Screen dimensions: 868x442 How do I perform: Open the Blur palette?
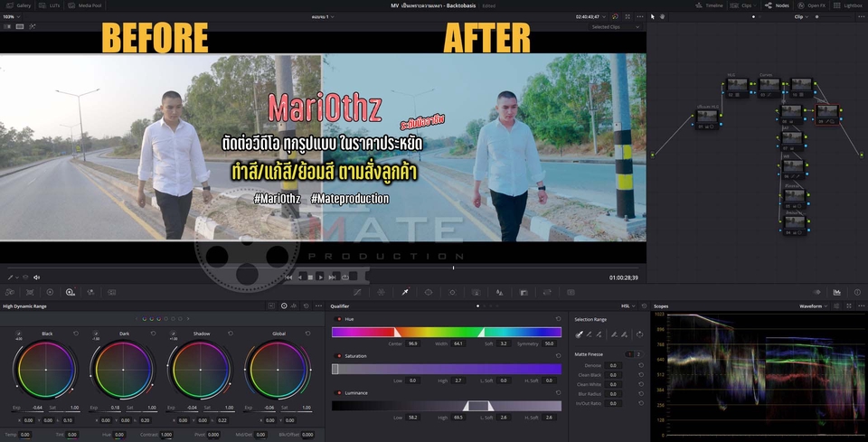click(500, 292)
